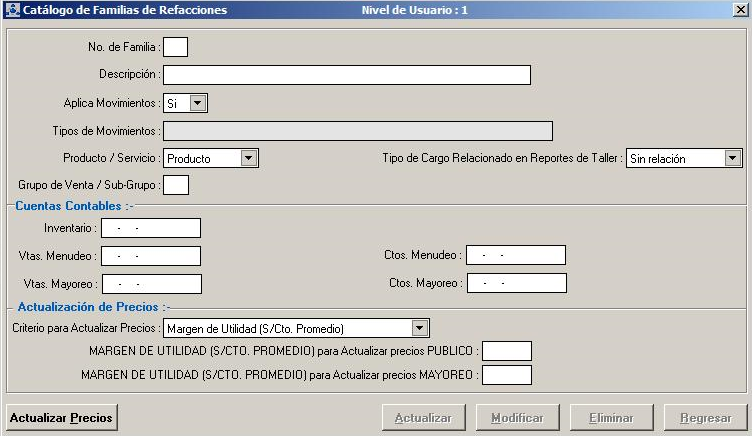The height and width of the screenshot is (436, 752).
Task: Click into the Descripción text field
Action: (x=346, y=75)
